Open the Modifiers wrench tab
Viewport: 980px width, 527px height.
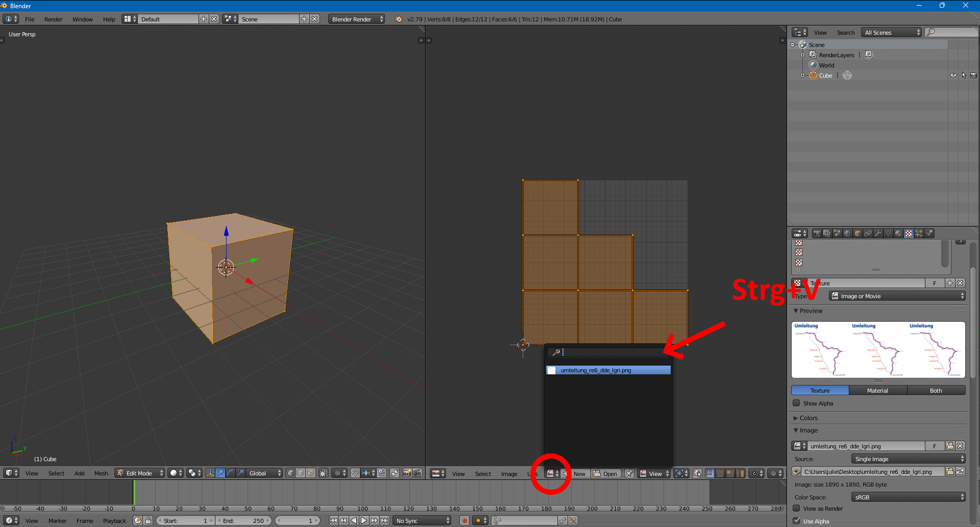[x=878, y=233]
